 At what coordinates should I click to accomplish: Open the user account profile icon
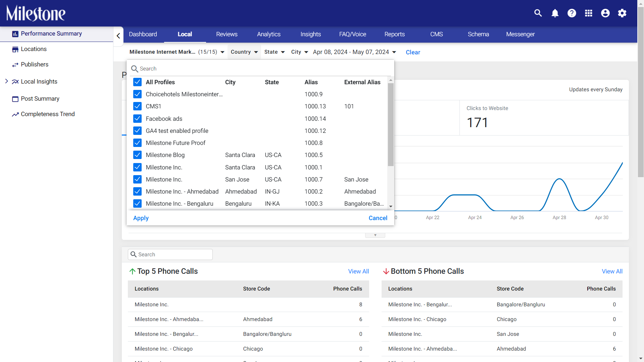click(x=605, y=13)
